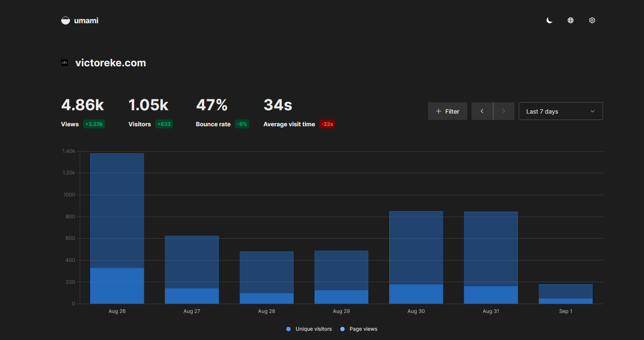Open the language globe icon
Screen dimensions: 644x340
[x=570, y=20]
